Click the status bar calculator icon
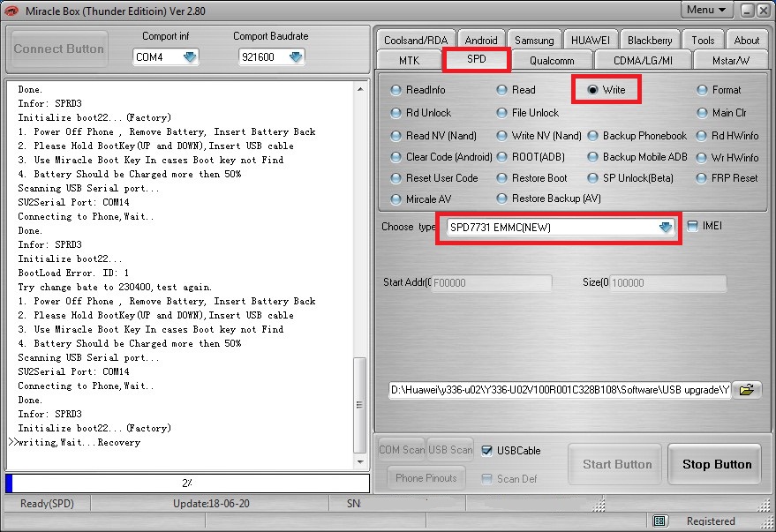Viewport: 776px width, 532px height. click(659, 521)
